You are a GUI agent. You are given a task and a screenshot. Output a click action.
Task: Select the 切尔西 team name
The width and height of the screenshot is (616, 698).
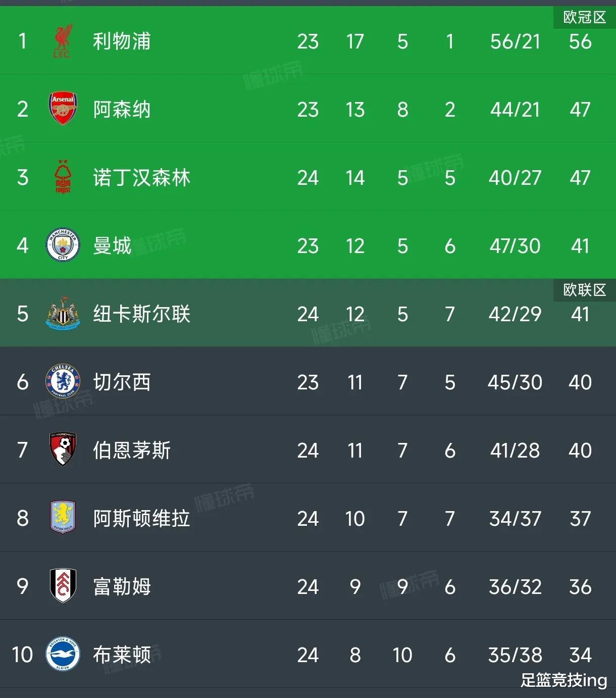pyautogui.click(x=122, y=382)
